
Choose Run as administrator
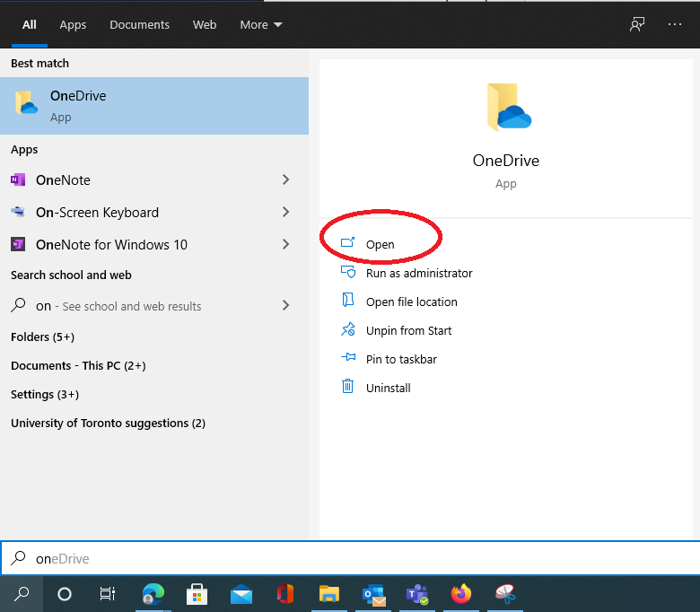point(419,273)
